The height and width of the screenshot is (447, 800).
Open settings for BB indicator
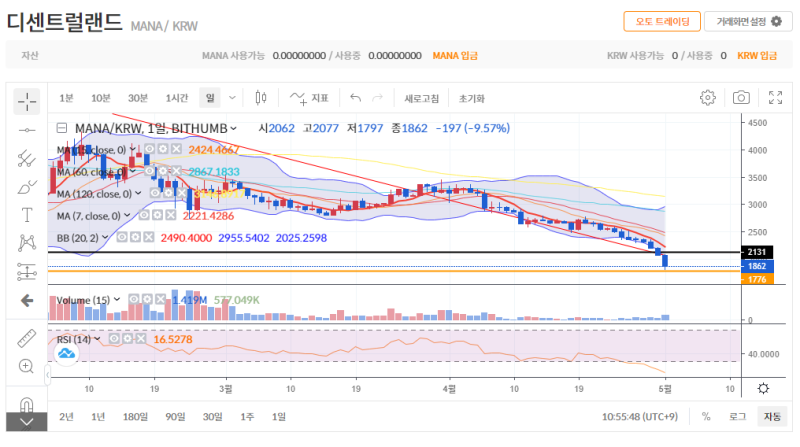coord(135,237)
